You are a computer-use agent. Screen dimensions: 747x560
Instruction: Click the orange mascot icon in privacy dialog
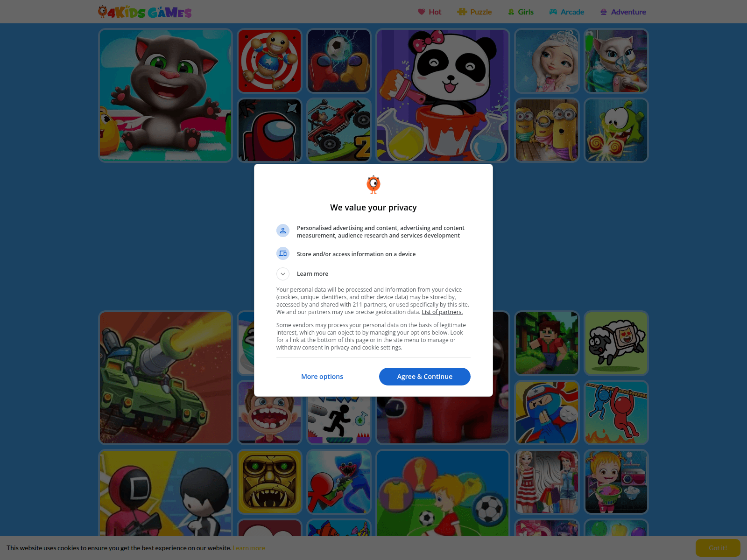click(373, 185)
